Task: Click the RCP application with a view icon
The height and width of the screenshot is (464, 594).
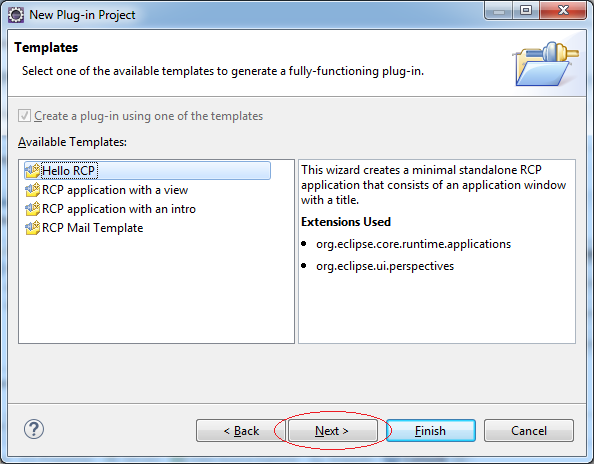Action: coord(33,189)
